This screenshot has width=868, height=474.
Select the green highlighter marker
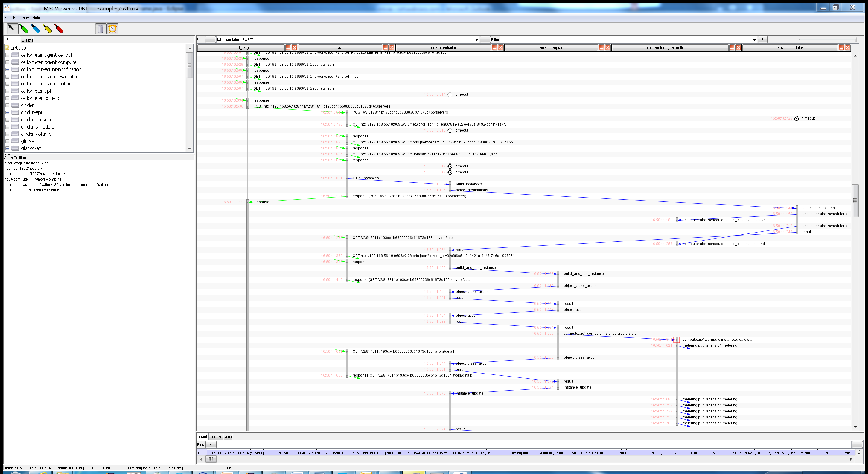pyautogui.click(x=24, y=29)
